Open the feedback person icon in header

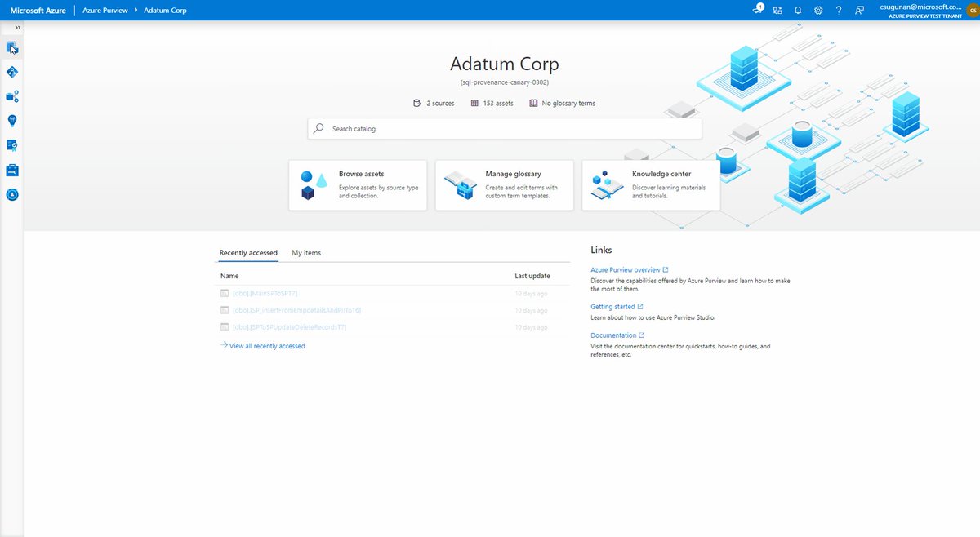(x=859, y=11)
